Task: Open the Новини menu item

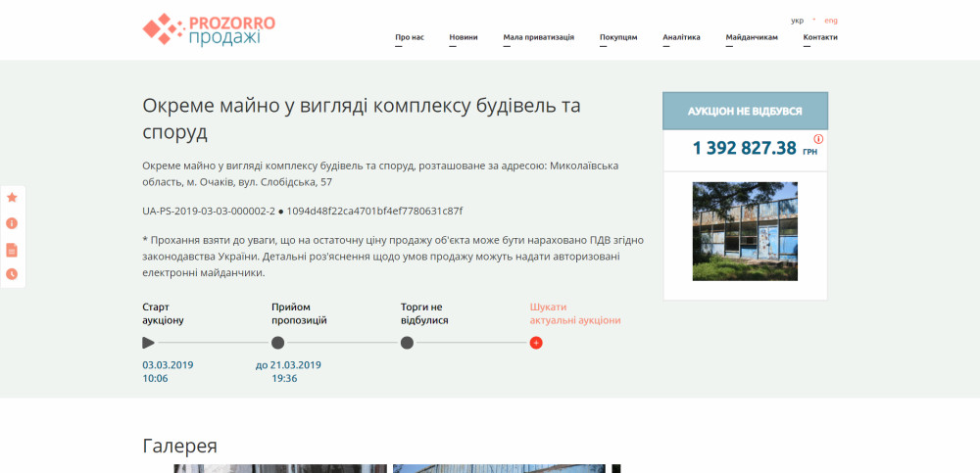Action: [464, 37]
